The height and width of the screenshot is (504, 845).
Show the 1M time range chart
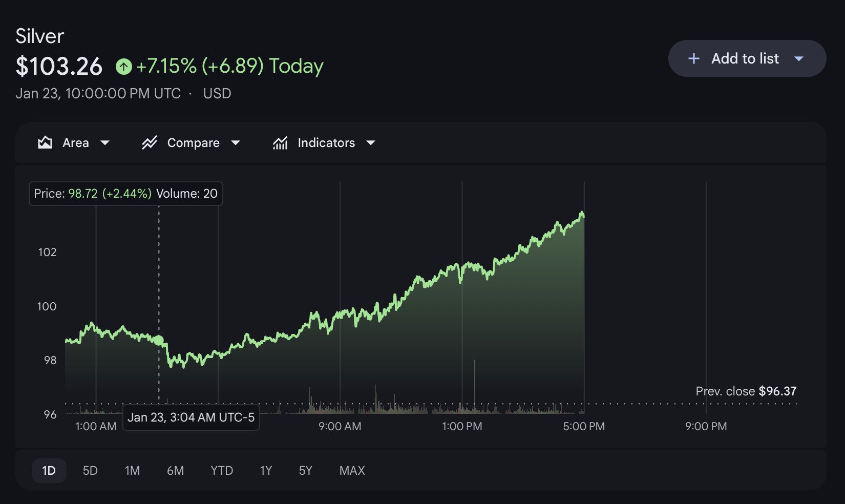coord(132,471)
